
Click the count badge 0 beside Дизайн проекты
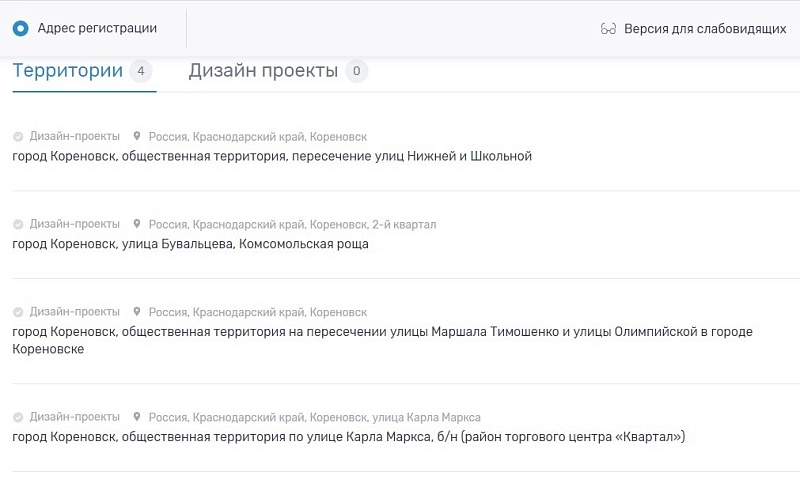click(357, 71)
